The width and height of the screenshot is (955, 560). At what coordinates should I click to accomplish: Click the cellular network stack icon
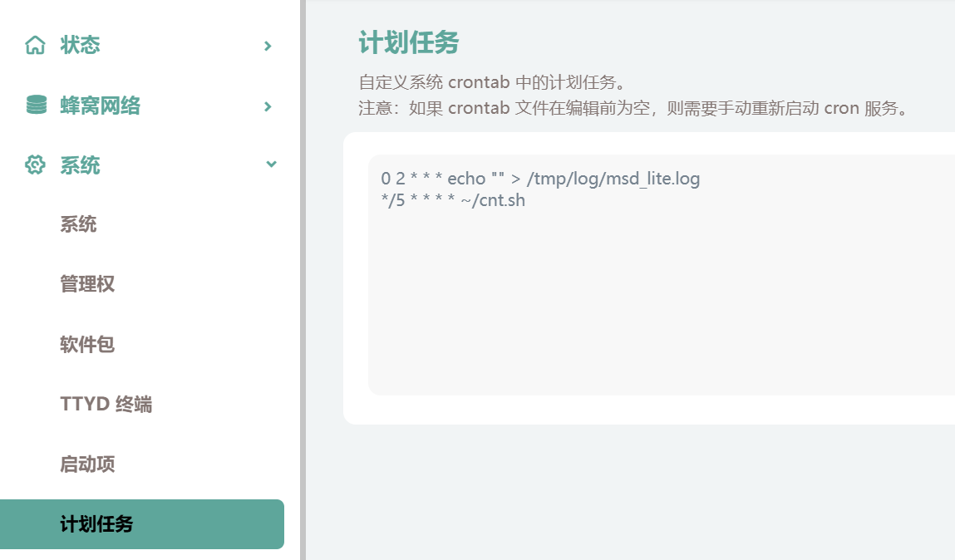34,106
